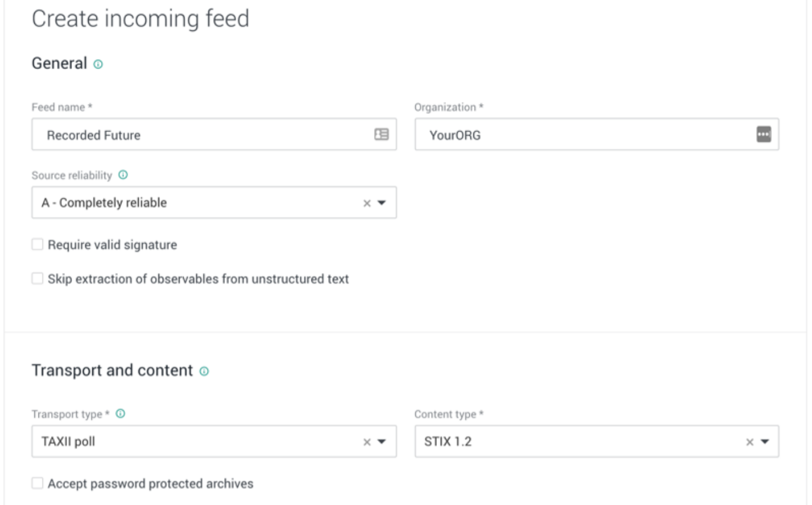Click the Require valid signature label
The height and width of the screenshot is (505, 812).
112,245
